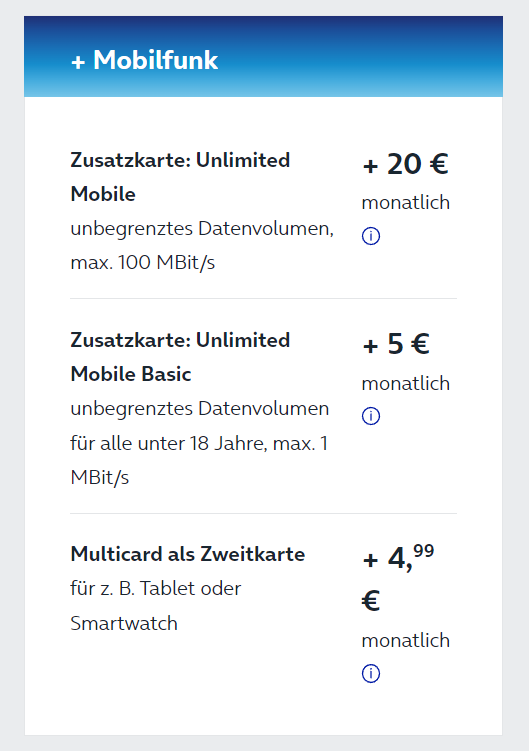Click monatlich under the 20 € price
This screenshot has width=529, height=751.
coord(405,203)
